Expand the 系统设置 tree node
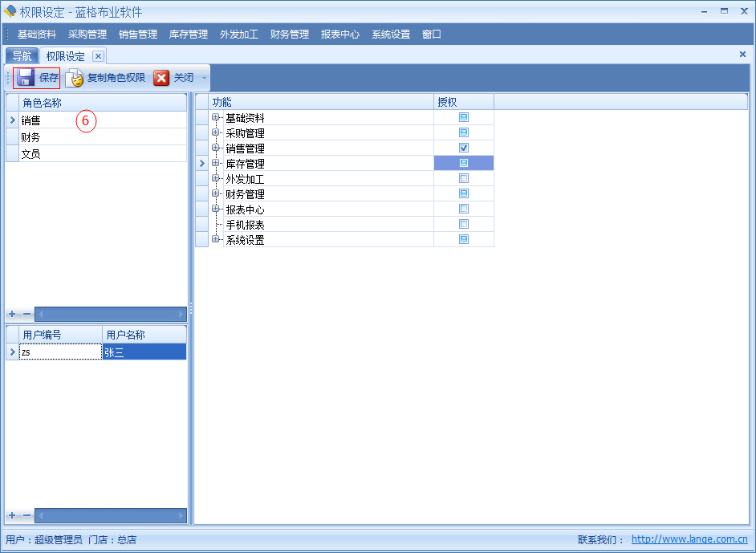The image size is (756, 553). click(x=215, y=239)
